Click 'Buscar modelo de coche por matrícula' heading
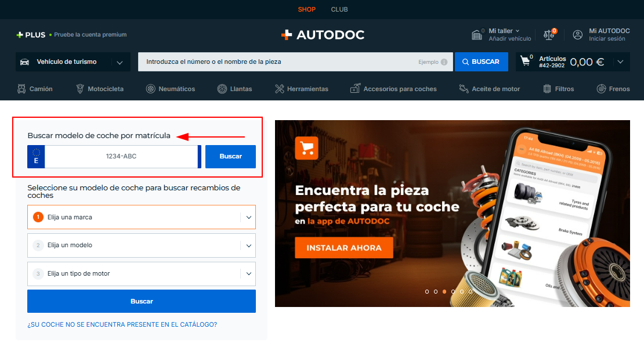The height and width of the screenshot is (354, 644). [99, 136]
